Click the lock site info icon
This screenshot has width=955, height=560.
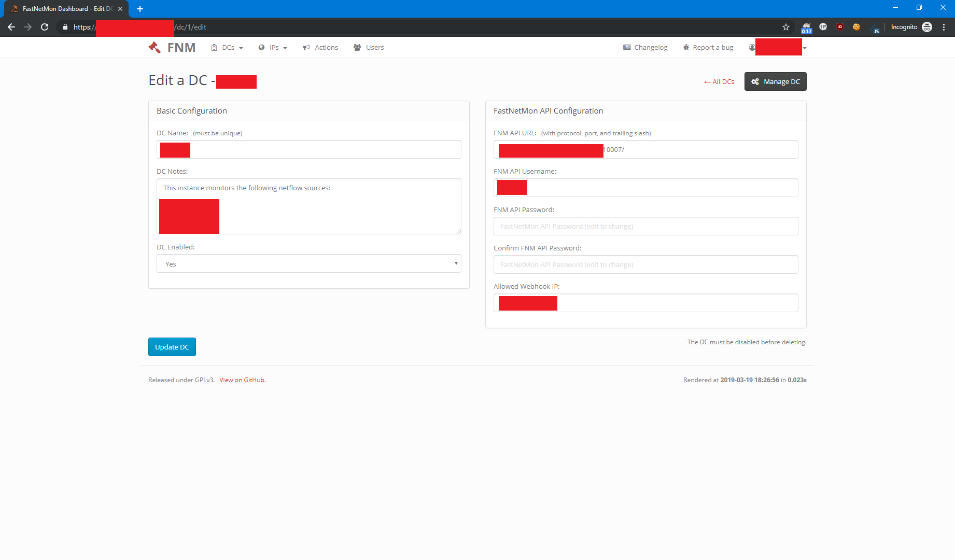pyautogui.click(x=65, y=27)
